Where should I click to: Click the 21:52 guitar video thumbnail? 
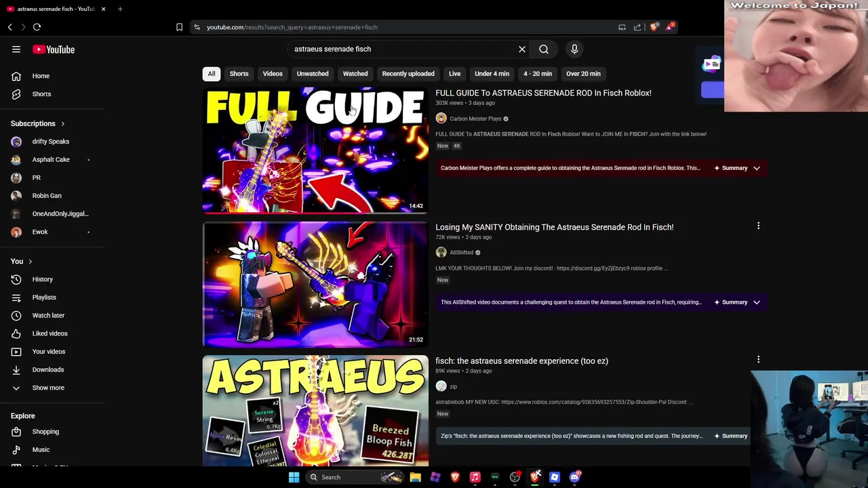pos(315,284)
